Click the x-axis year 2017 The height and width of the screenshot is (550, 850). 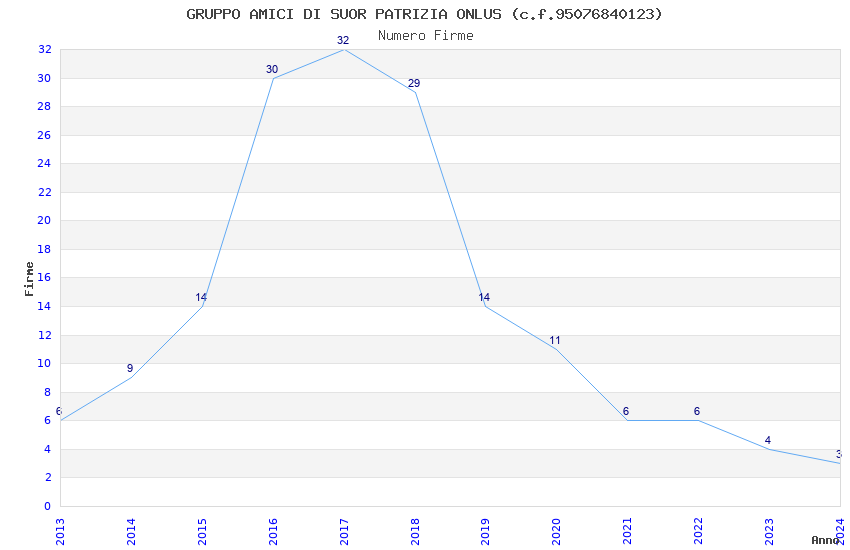[344, 532]
